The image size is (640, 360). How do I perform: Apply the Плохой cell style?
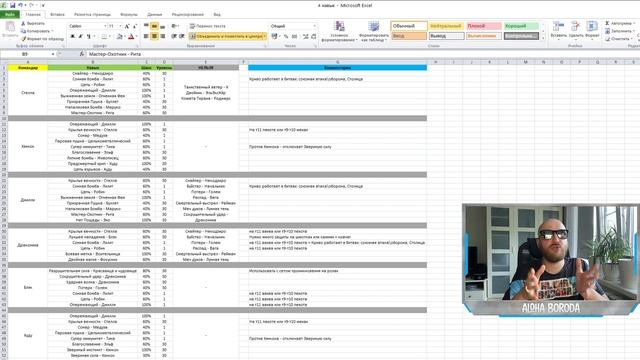click(x=484, y=26)
